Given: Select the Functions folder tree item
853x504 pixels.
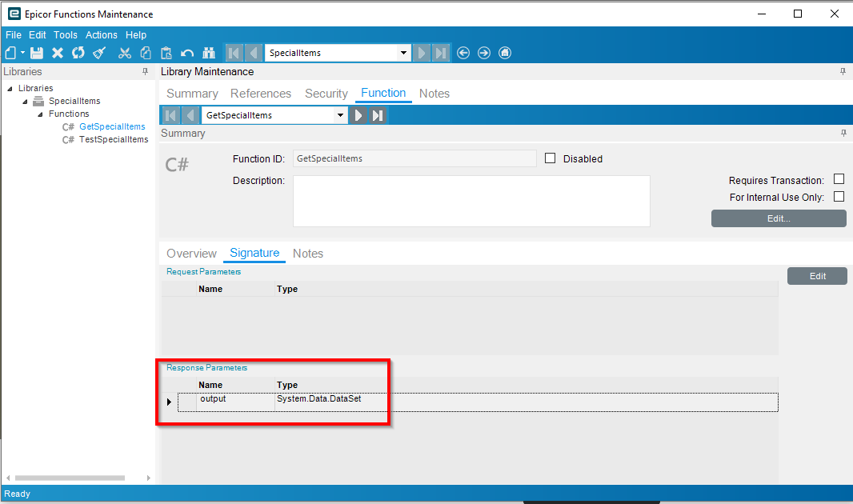Looking at the screenshot, I should coord(69,114).
